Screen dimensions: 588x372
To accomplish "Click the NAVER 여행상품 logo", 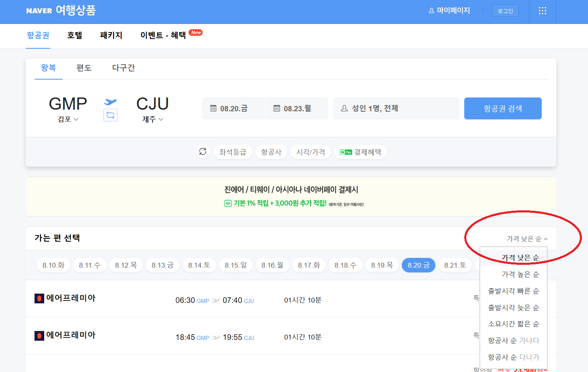I will 61,10.
